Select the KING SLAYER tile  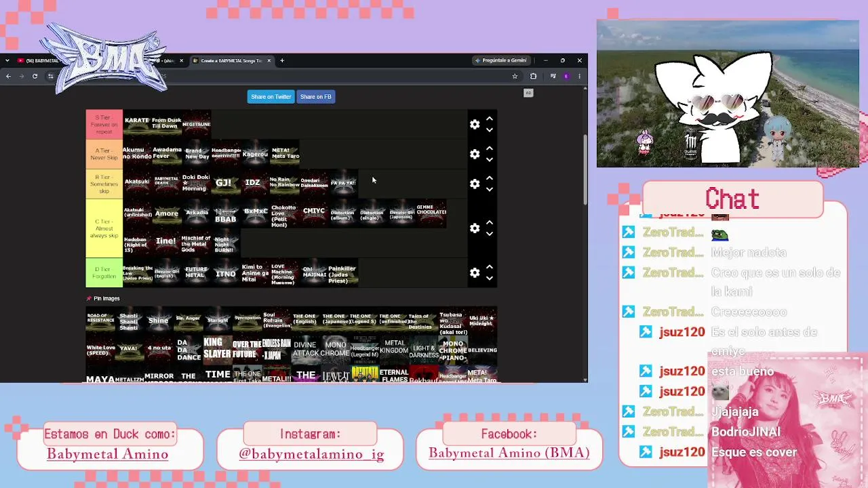pos(217,350)
